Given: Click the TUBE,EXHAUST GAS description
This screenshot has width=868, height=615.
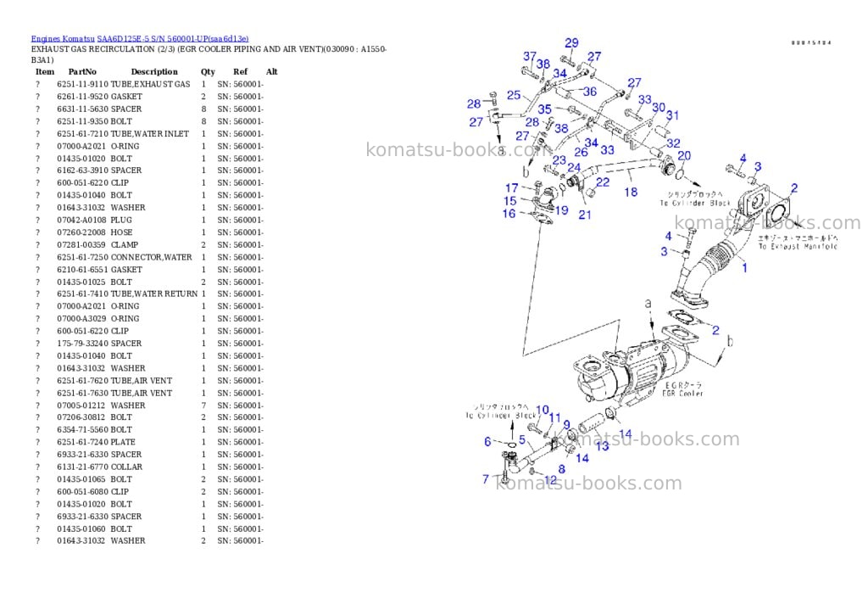Looking at the screenshot, I should tap(151, 84).
